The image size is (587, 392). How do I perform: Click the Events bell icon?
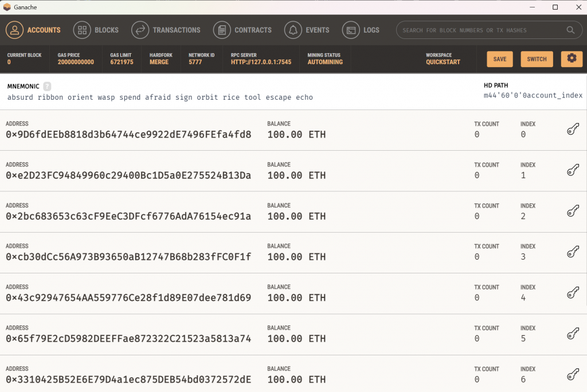point(293,30)
